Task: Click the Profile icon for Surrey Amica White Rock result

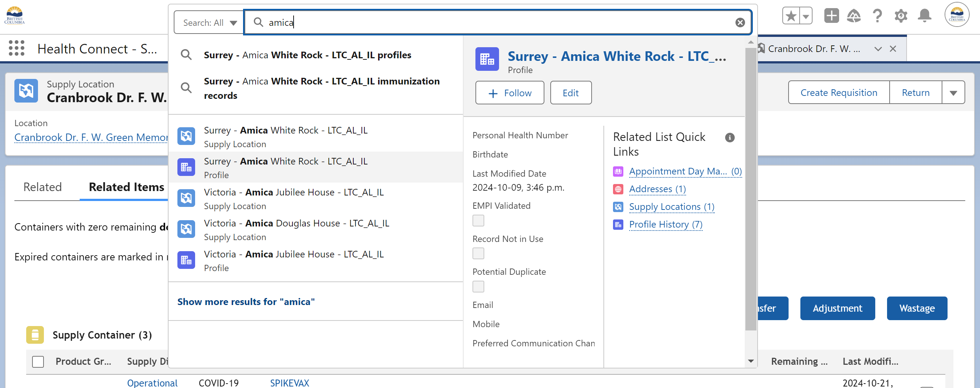Action: point(186,167)
